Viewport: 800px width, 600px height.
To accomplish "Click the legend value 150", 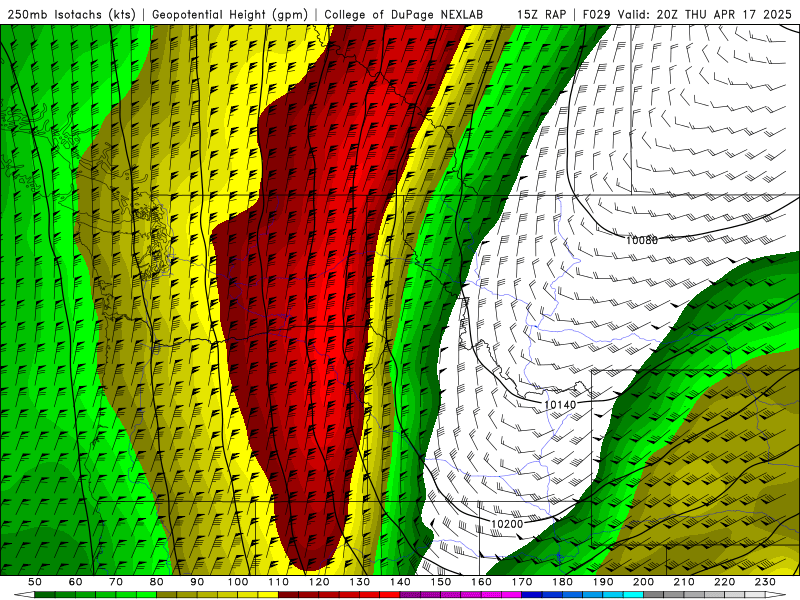I will pos(441,582).
